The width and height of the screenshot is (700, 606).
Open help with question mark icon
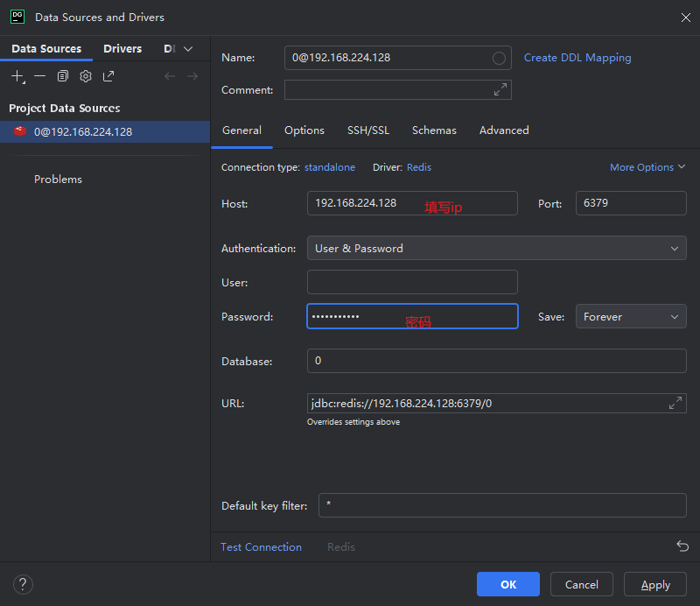[x=23, y=585]
